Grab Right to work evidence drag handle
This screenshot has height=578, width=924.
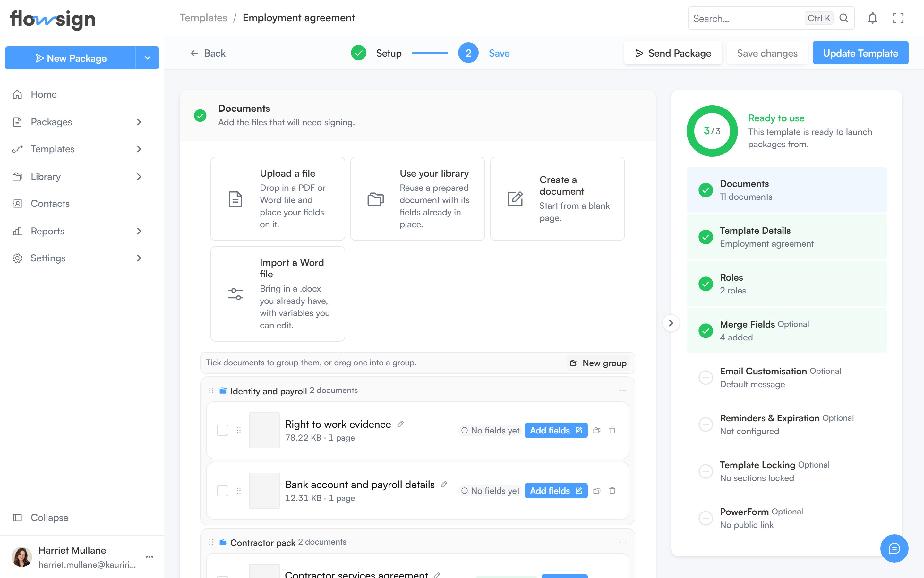[239, 430]
